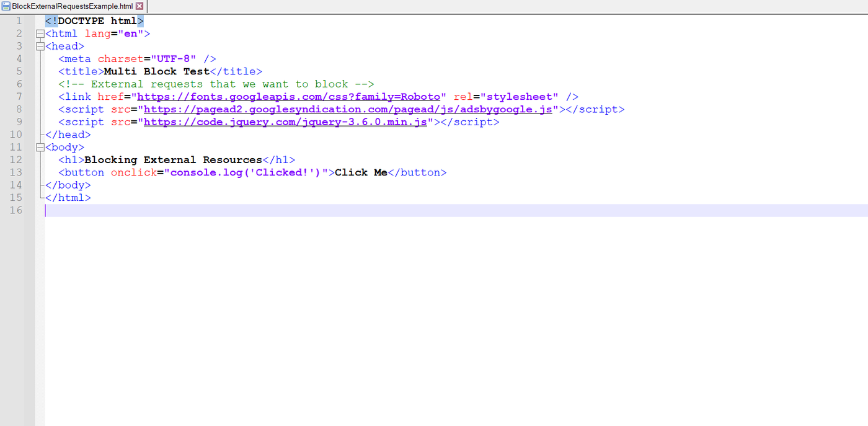The image size is (868, 426).
Task: Click the closing </button> tag
Action: [417, 172]
